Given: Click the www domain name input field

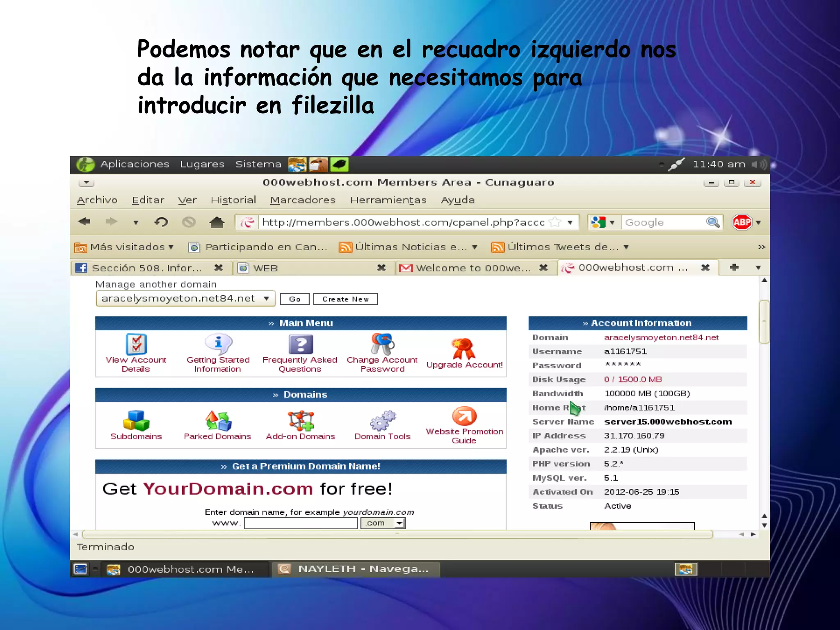Looking at the screenshot, I should pos(301,523).
